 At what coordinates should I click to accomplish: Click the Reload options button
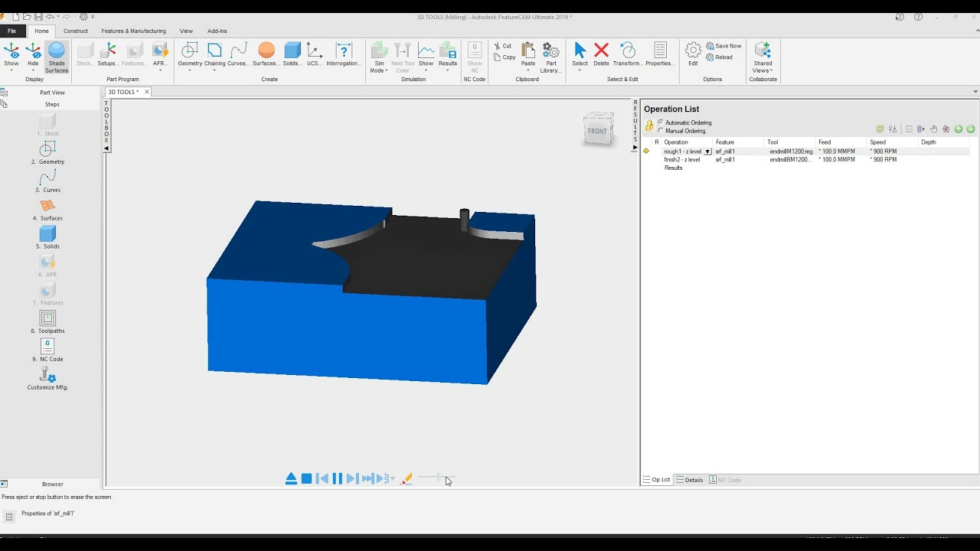click(719, 57)
